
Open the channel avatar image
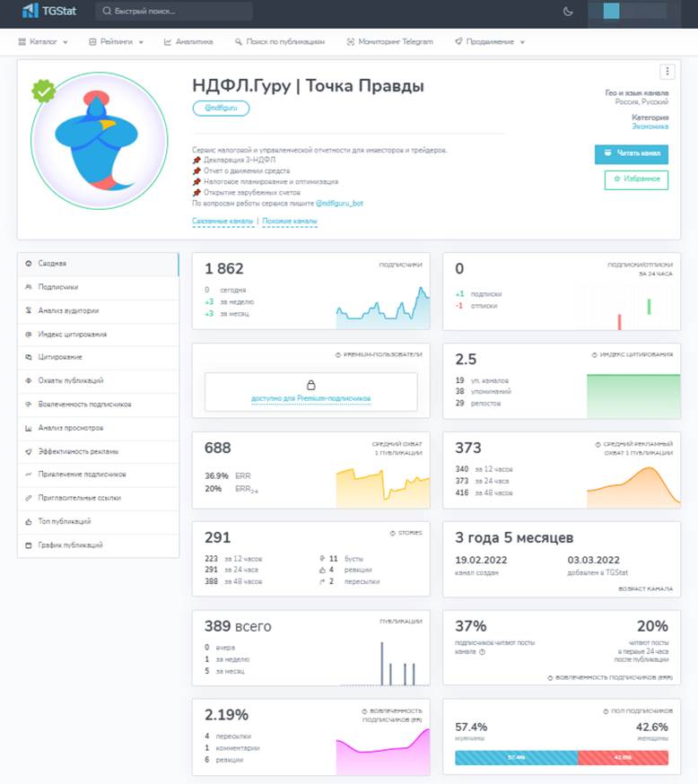tap(99, 141)
